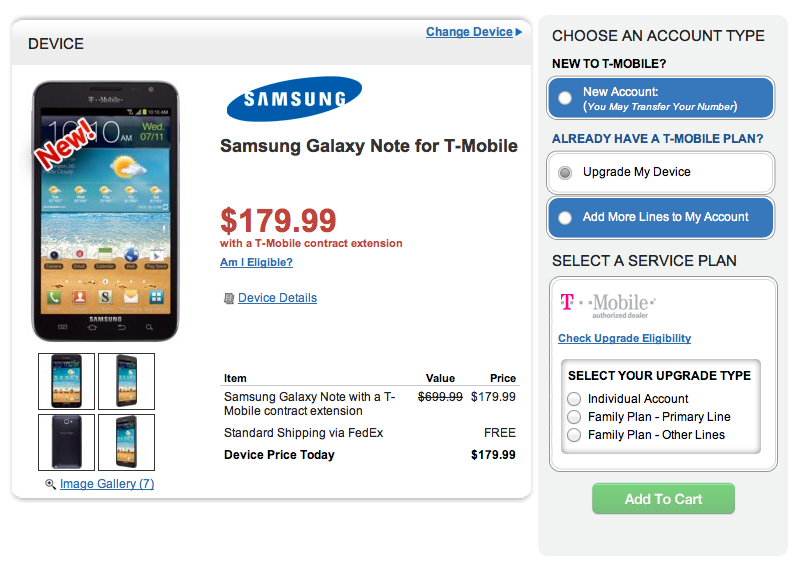The image size is (793, 565).
Task: Click the Change Device arrow icon
Action: tap(519, 32)
